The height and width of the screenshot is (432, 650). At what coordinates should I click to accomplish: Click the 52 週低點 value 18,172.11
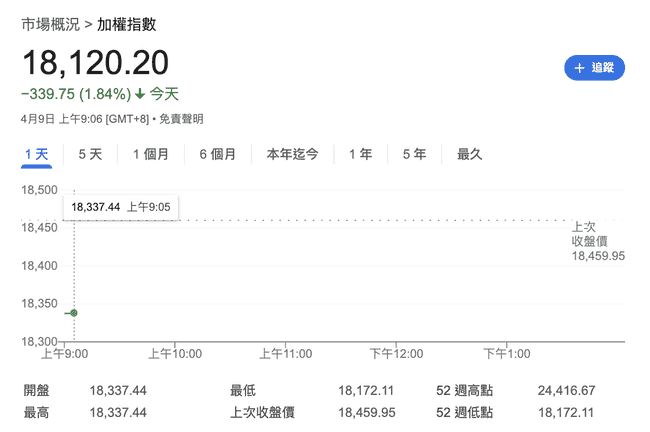click(x=566, y=413)
